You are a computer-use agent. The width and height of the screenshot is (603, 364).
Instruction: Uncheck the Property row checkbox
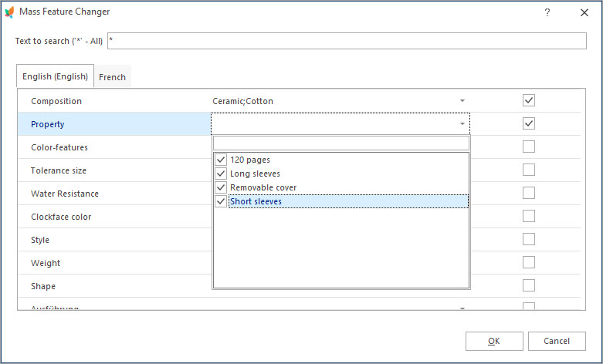point(529,123)
